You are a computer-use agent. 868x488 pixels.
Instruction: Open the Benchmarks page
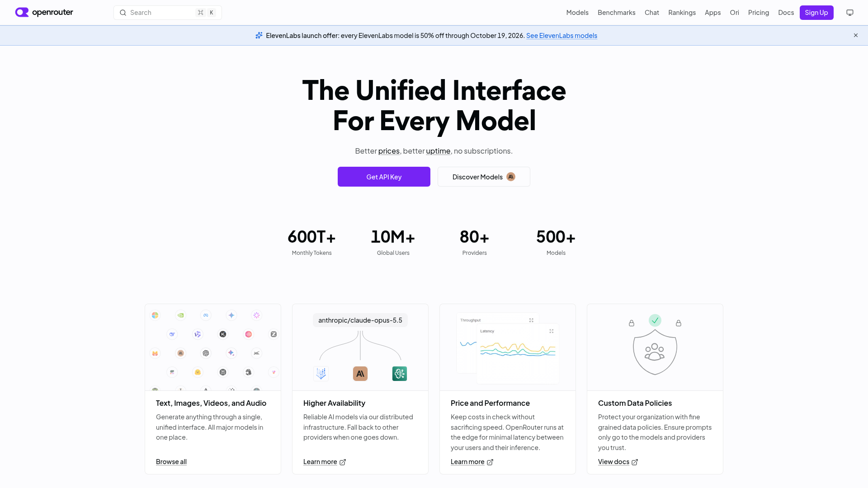(x=617, y=13)
